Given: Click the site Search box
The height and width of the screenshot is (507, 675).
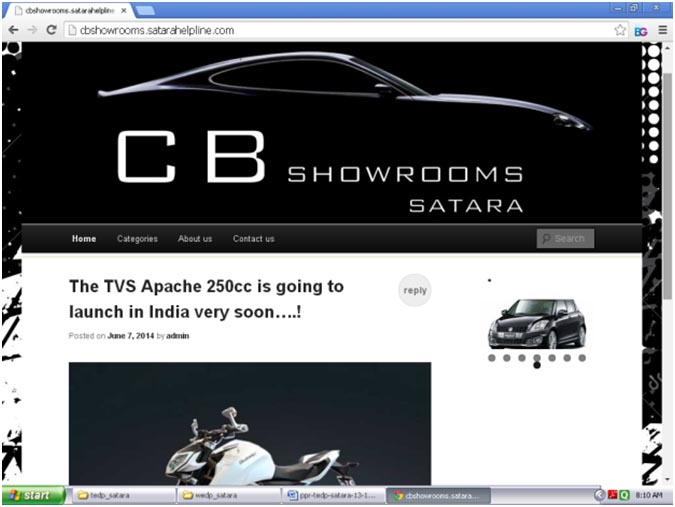Looking at the screenshot, I should 566,239.
